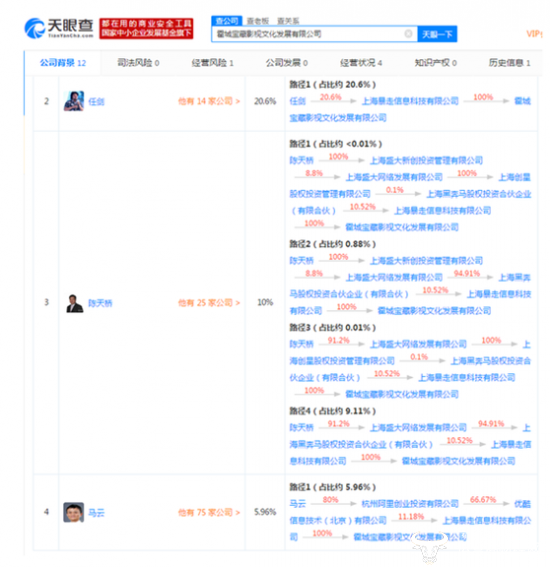Expand 任剑's 他有 14 家公司 link
The width and height of the screenshot is (550, 567).
coord(209,101)
